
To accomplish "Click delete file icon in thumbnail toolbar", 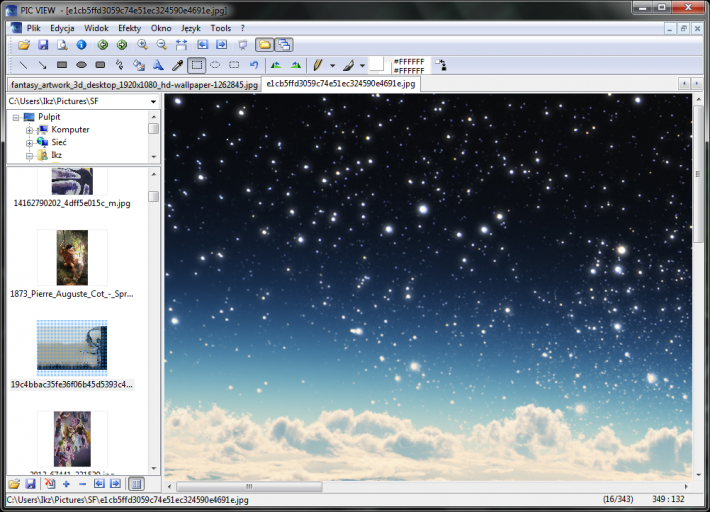I will pyautogui.click(x=50, y=484).
